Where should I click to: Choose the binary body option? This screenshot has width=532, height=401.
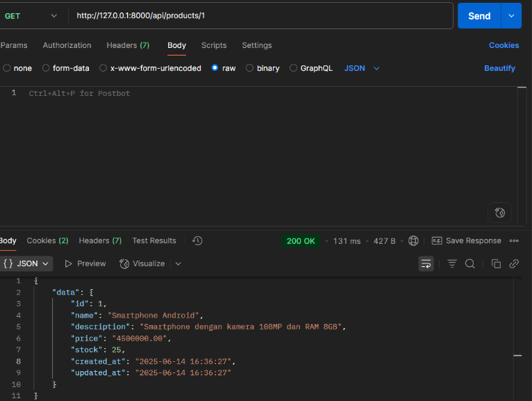(250, 68)
